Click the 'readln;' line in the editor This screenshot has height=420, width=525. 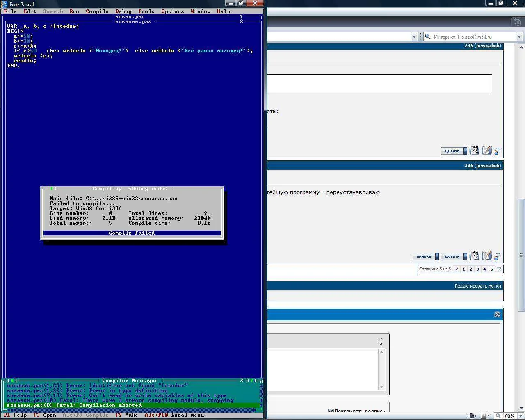[25, 61]
